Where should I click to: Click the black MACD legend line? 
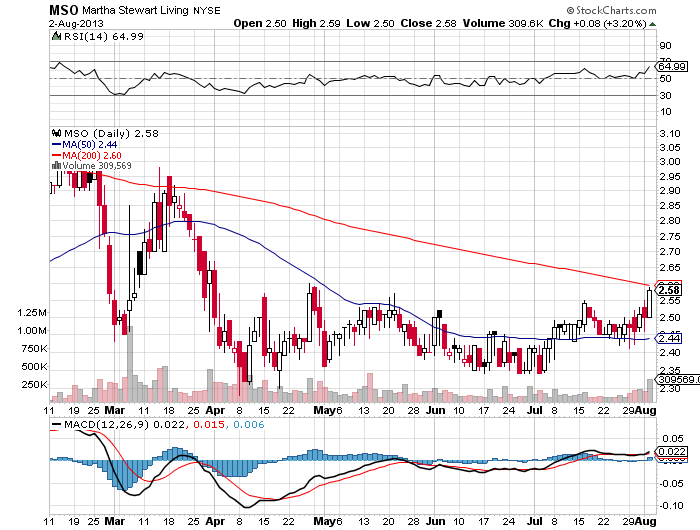coord(56,424)
